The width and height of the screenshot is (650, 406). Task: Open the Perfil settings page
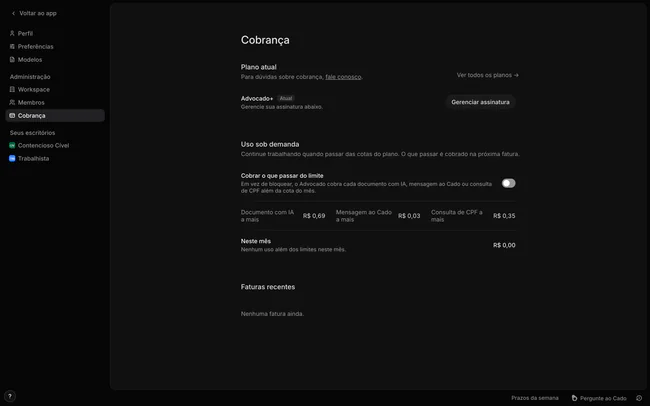(55, 33)
